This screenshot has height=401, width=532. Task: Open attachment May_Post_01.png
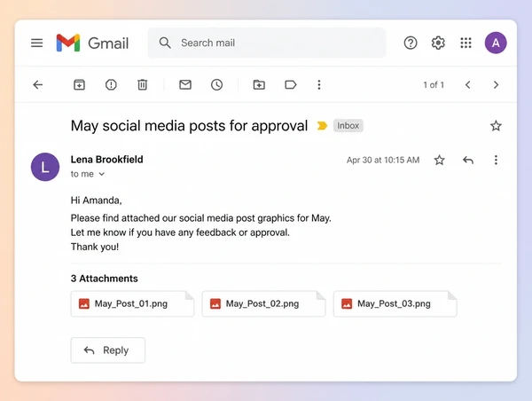pos(132,303)
